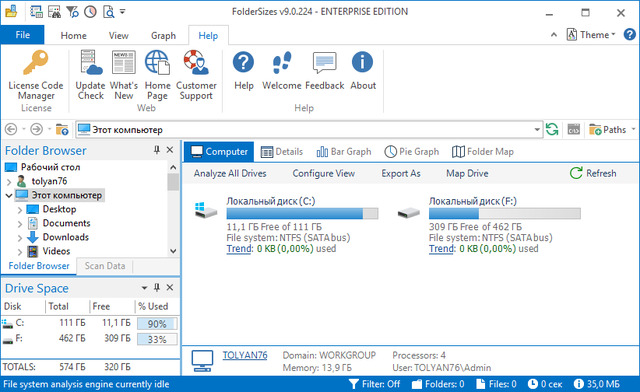The image size is (640, 392).
Task: Click the Этот компьютер path field
Action: tap(309, 130)
